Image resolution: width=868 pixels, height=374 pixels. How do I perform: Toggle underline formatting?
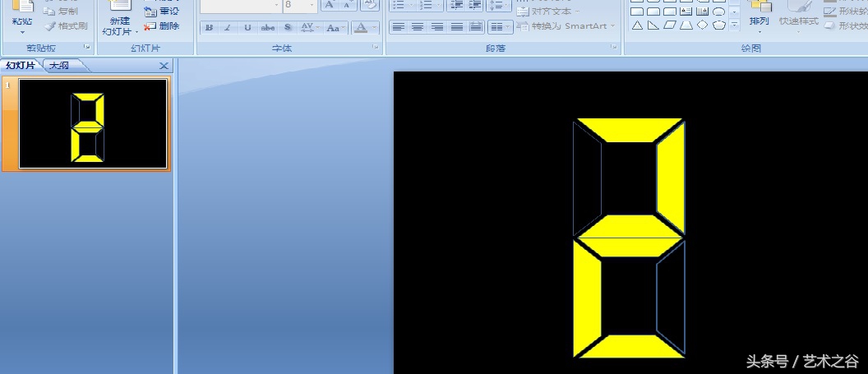click(247, 28)
